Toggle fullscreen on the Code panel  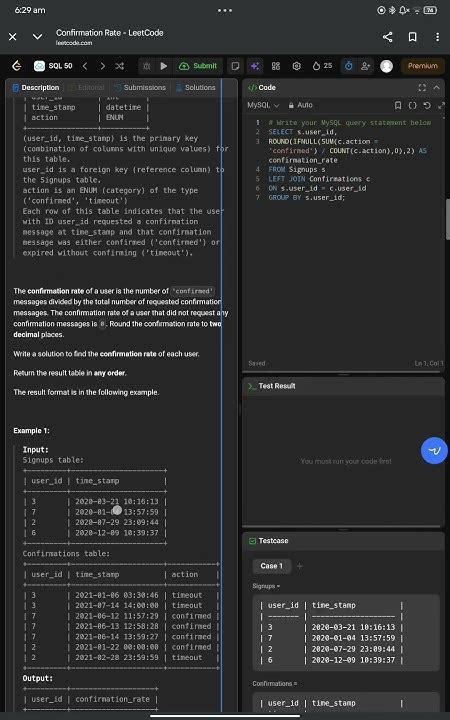(422, 87)
